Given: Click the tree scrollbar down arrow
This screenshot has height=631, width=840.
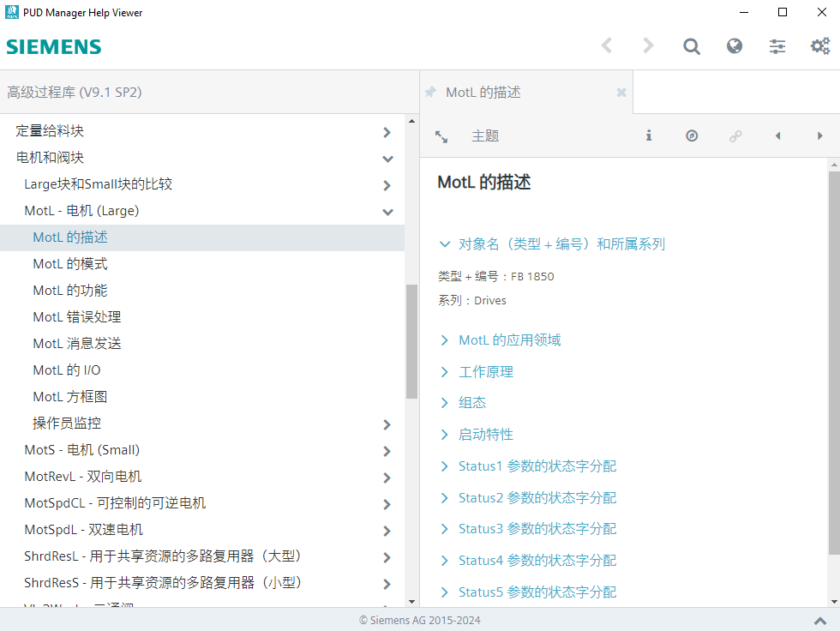Looking at the screenshot, I should (411, 601).
